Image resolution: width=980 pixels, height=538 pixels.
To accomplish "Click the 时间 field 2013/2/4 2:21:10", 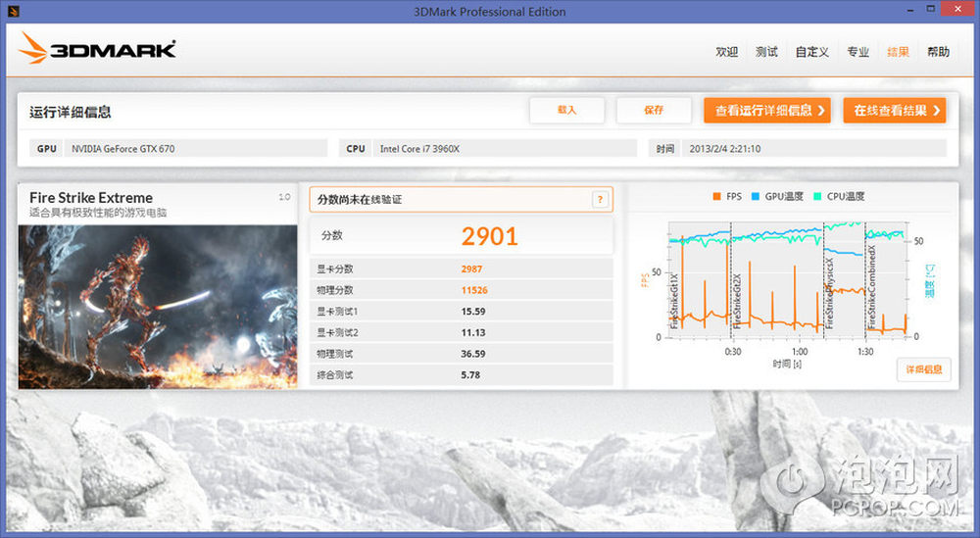I will (x=813, y=149).
